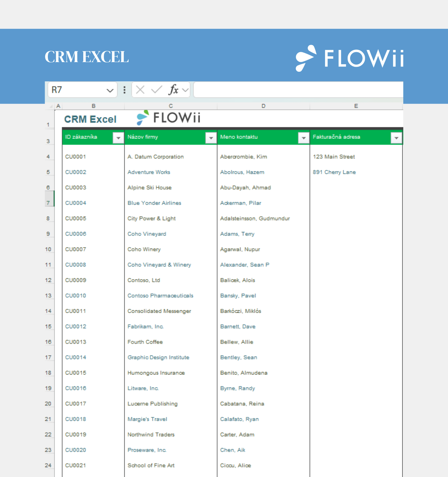Click the Name Box showing R7
Image resolution: width=448 pixels, height=477 pixels.
[82, 90]
